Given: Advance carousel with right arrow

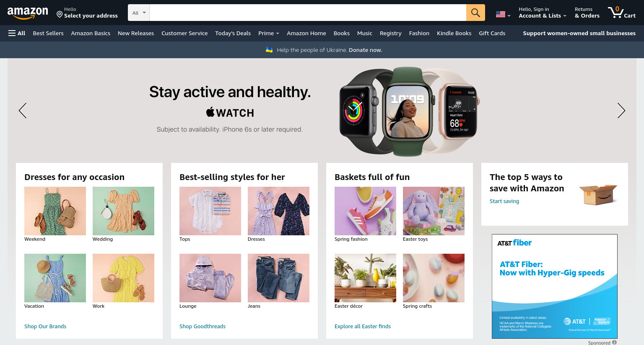Looking at the screenshot, I should click(x=621, y=111).
